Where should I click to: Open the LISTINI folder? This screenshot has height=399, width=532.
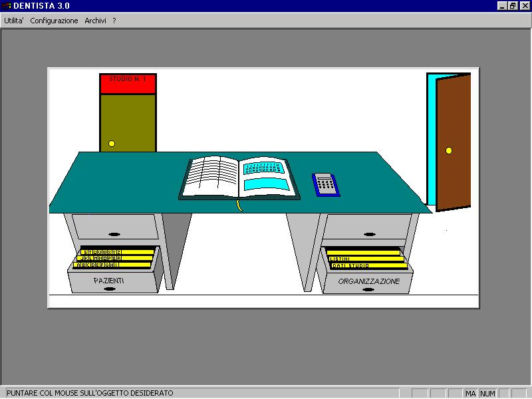pos(366,259)
